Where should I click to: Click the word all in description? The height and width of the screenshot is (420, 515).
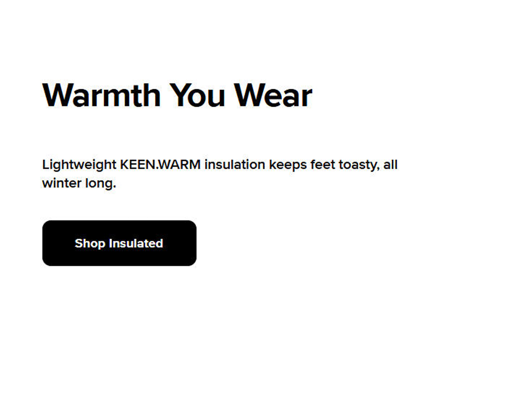click(x=390, y=164)
